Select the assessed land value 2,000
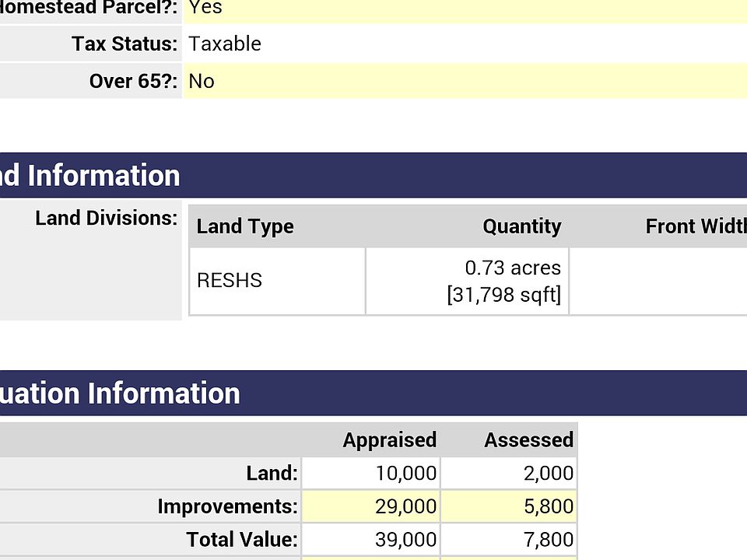 point(549,473)
